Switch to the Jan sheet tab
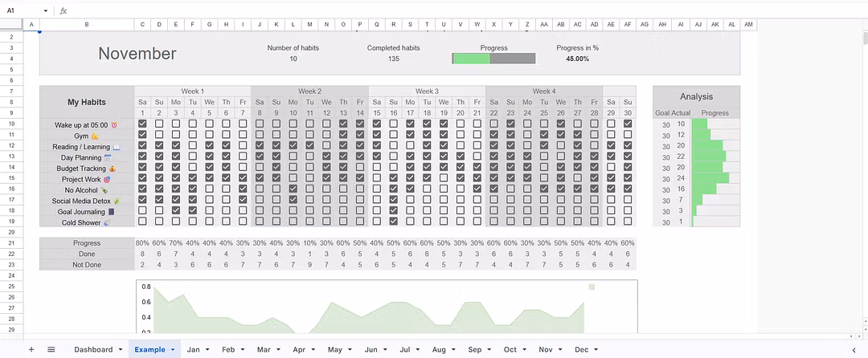868x358 pixels. coord(193,350)
